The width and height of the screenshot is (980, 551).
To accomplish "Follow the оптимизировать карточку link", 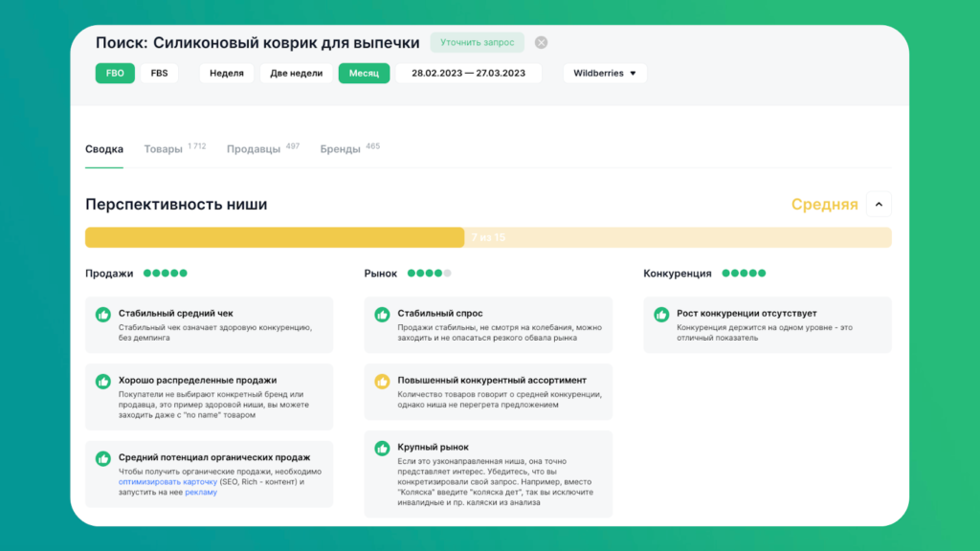I will click(x=167, y=481).
